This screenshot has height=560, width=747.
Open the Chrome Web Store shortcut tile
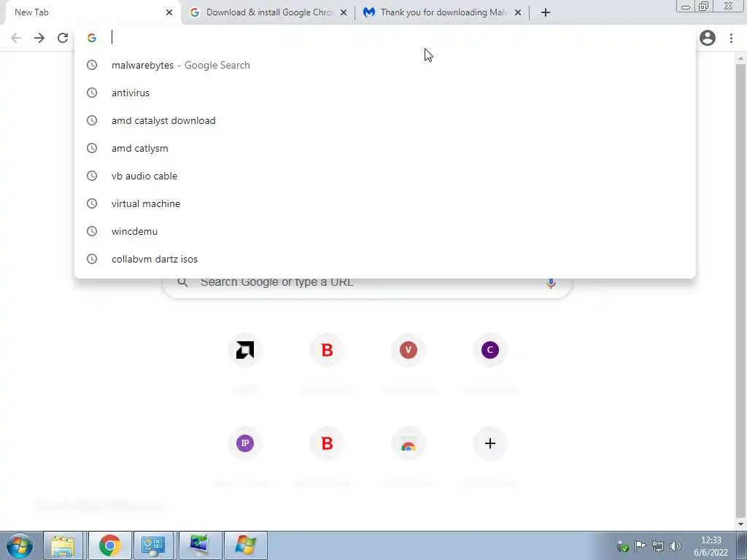click(409, 443)
